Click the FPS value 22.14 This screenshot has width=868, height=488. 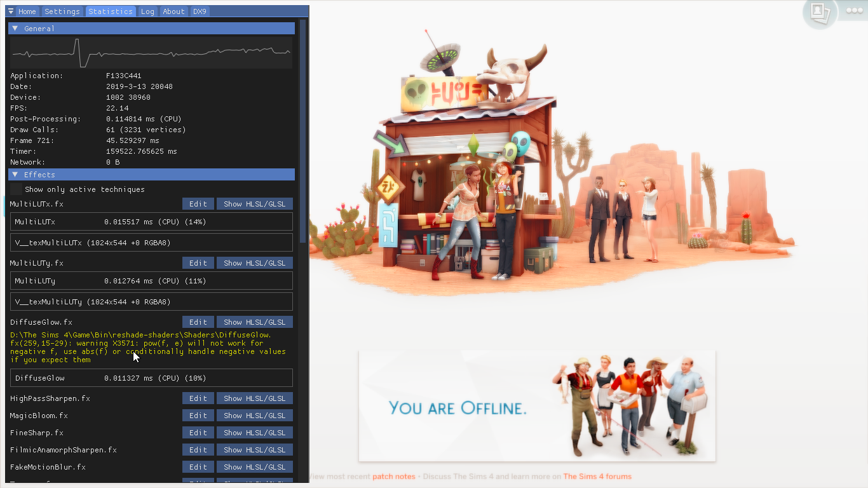(x=118, y=108)
